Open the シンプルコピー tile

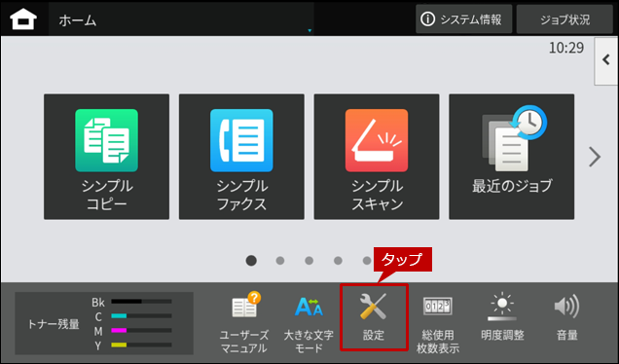pos(107,157)
